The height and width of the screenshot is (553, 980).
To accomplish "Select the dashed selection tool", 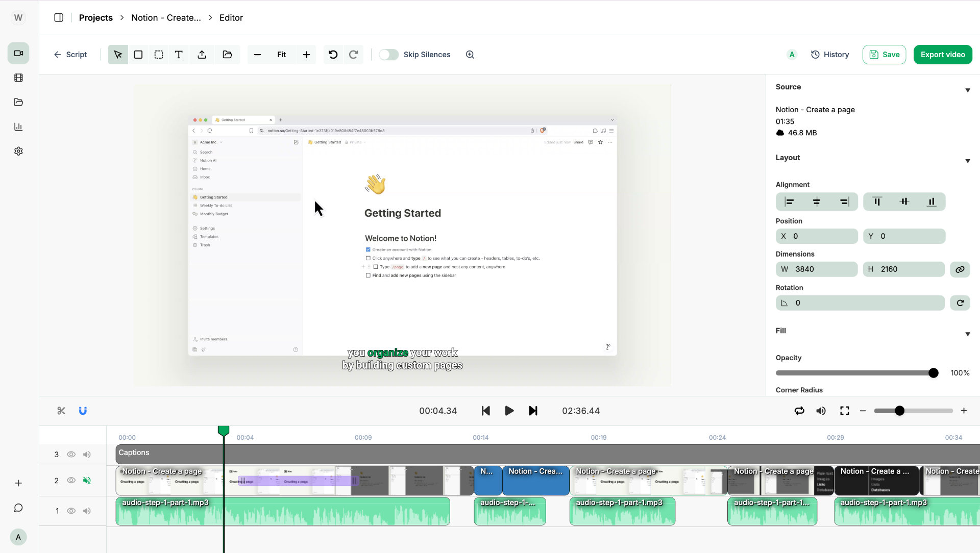I will [159, 55].
